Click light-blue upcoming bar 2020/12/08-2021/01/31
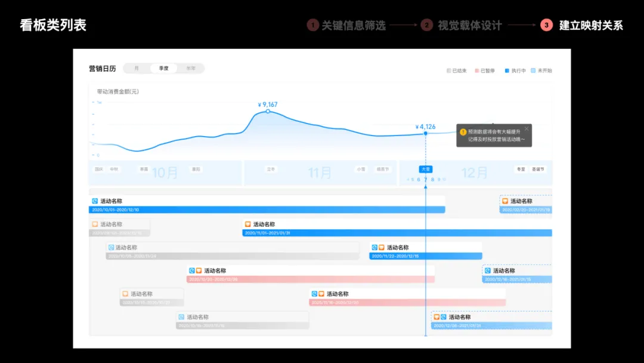 click(x=491, y=325)
